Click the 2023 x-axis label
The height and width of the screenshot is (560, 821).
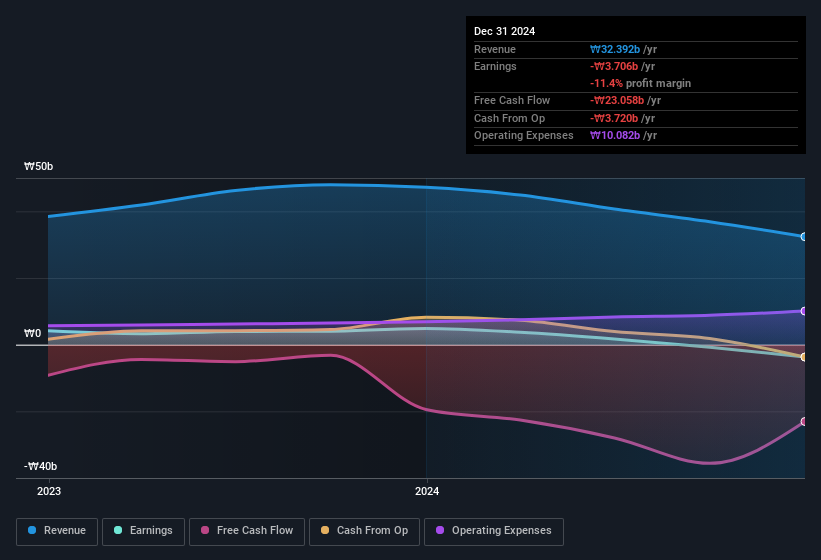tap(49, 491)
